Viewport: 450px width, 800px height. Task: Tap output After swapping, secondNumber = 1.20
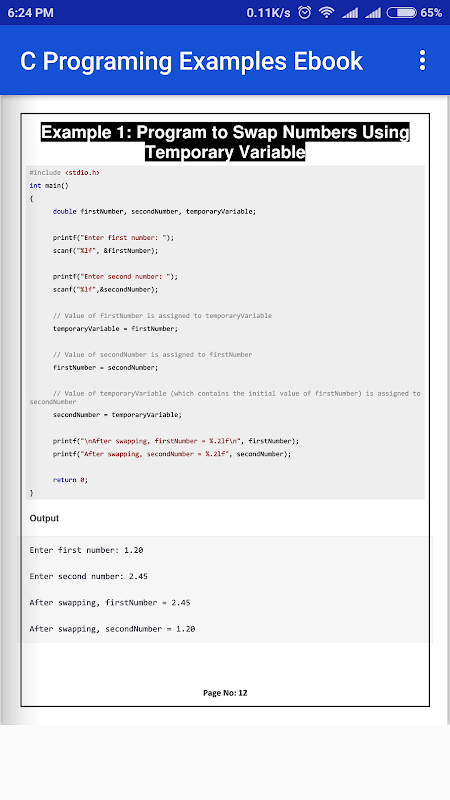112,629
